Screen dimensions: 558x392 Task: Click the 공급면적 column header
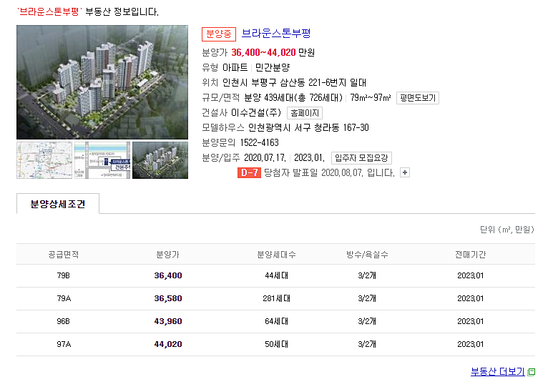point(64,255)
